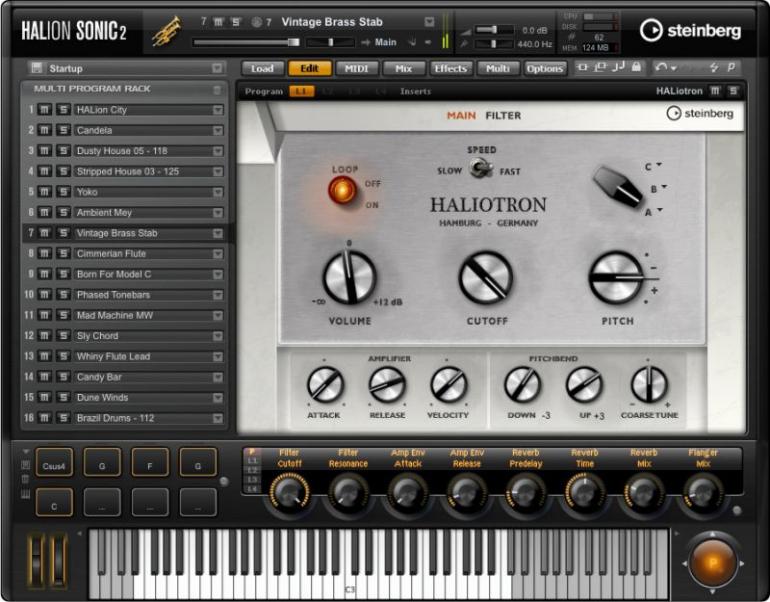The height and width of the screenshot is (602, 770).
Task: Switch to the Effects page
Action: tap(451, 69)
